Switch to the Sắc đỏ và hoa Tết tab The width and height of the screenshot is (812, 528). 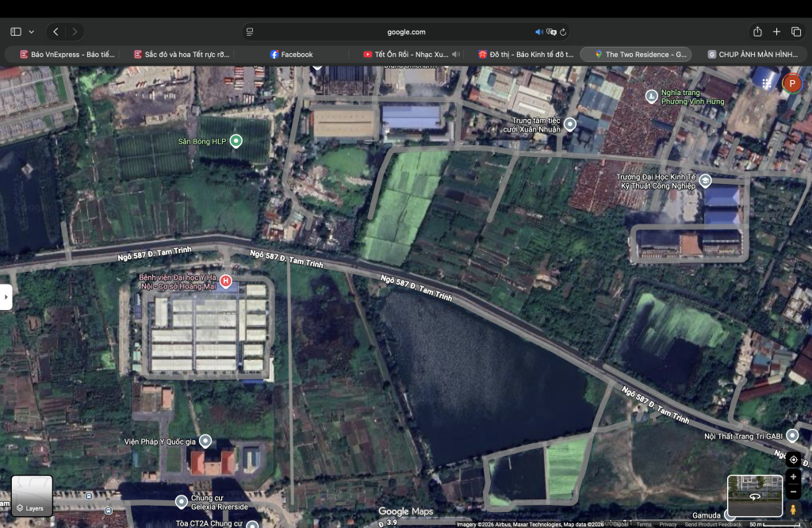[182, 55]
